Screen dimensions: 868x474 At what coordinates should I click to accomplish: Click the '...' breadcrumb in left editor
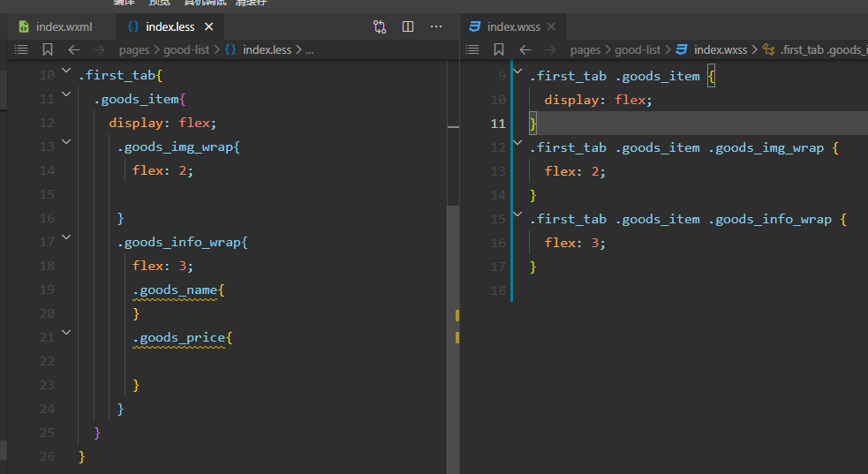(309, 49)
